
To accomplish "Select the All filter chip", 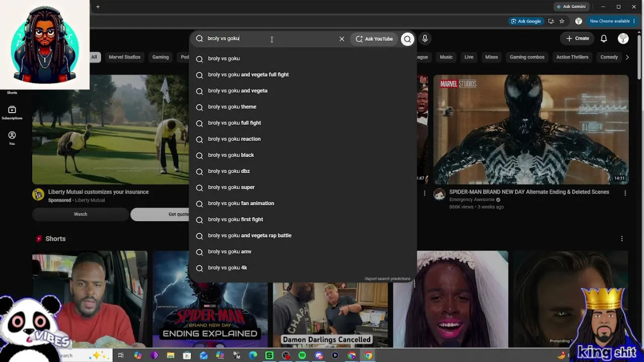I will [x=94, y=57].
